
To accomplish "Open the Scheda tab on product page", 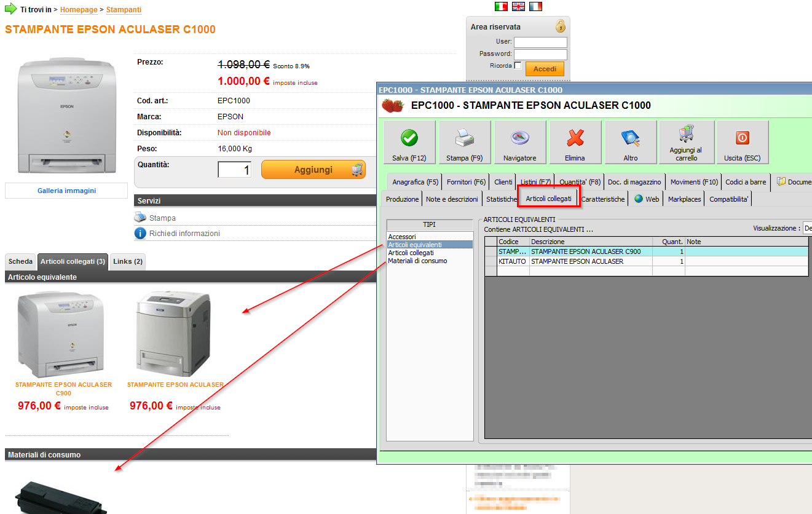I will 21,262.
